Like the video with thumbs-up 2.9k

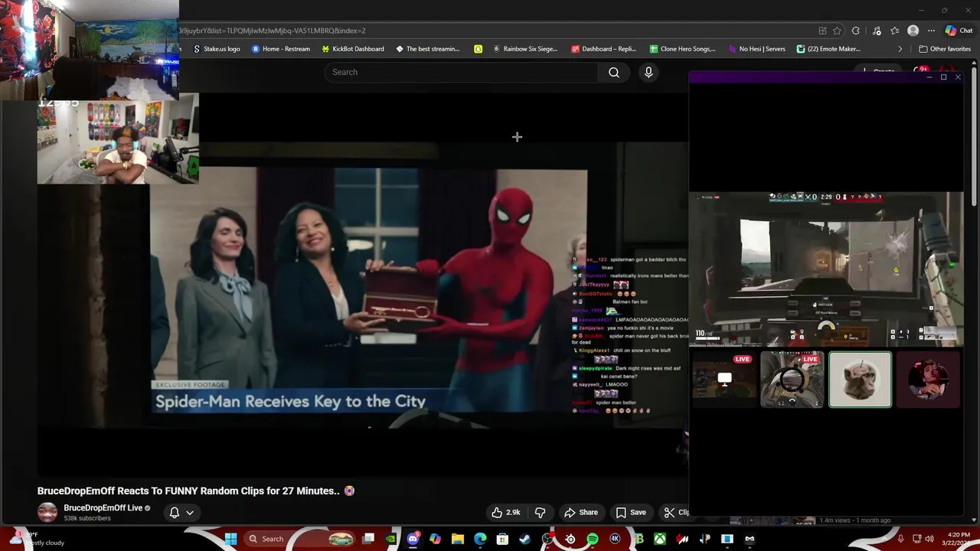(506, 512)
